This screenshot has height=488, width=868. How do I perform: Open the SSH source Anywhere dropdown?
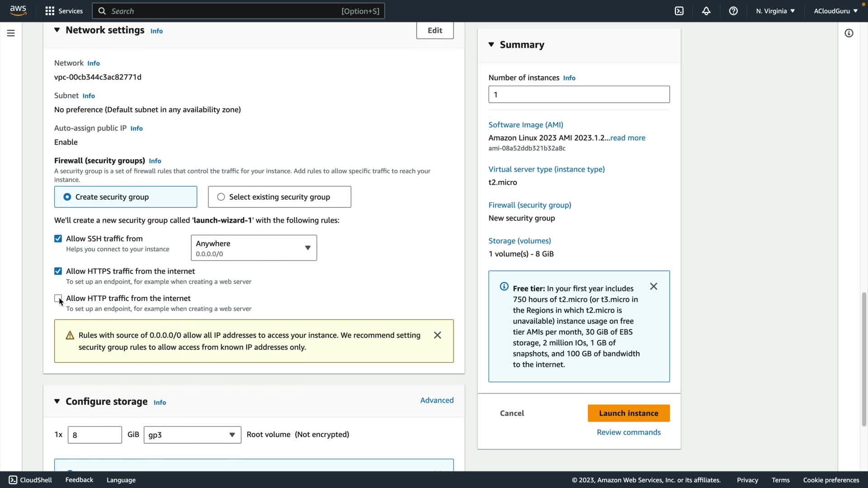[x=254, y=248]
